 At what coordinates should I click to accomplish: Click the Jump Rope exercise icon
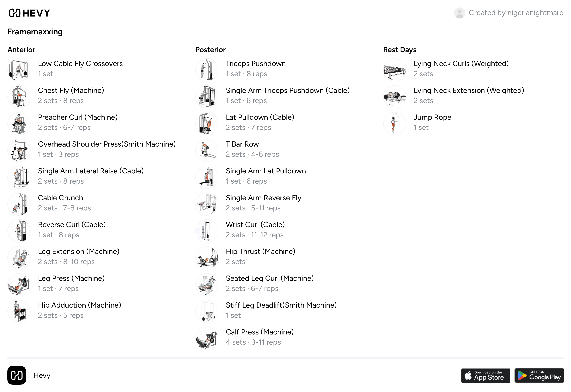395,123
